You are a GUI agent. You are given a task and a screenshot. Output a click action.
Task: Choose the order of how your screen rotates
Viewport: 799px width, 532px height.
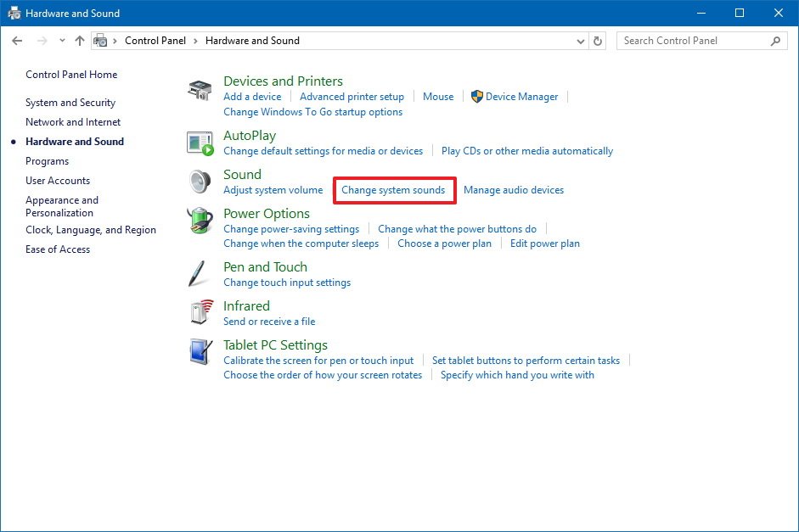tap(323, 375)
